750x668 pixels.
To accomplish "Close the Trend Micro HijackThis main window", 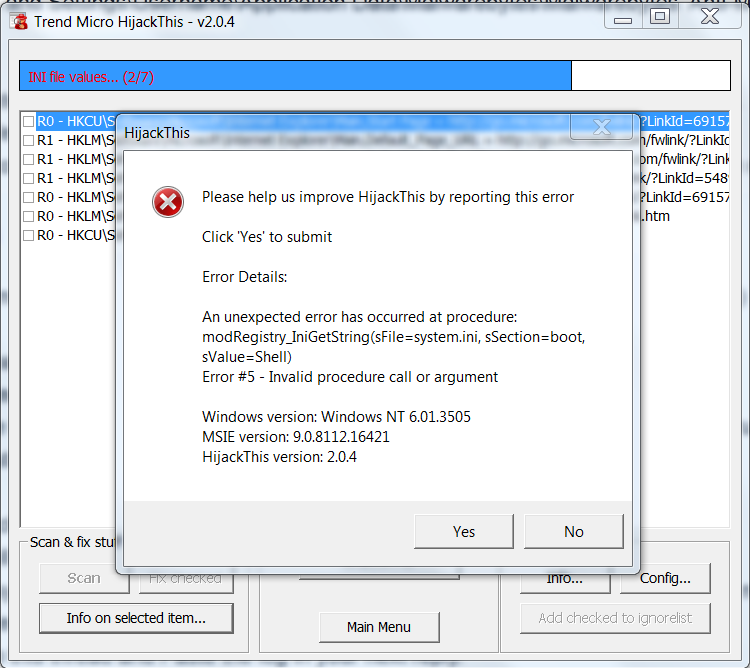I will click(710, 17).
